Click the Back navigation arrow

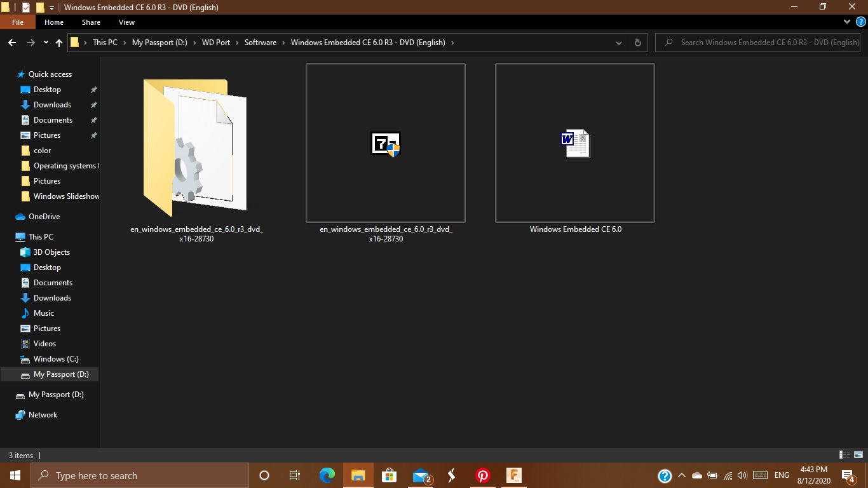(x=12, y=43)
